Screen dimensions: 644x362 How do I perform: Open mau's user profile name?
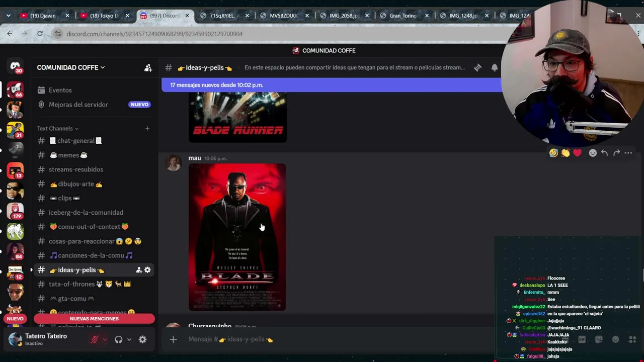tap(194, 158)
